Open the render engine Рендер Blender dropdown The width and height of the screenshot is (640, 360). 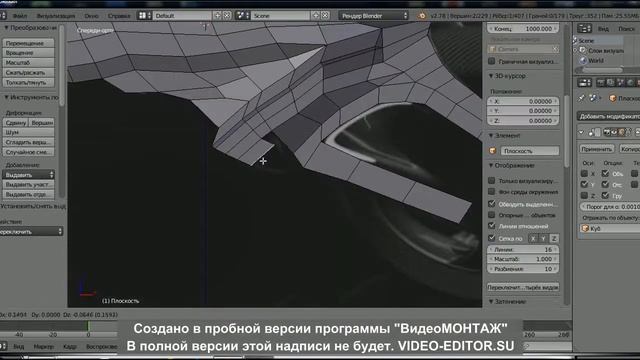(373, 16)
